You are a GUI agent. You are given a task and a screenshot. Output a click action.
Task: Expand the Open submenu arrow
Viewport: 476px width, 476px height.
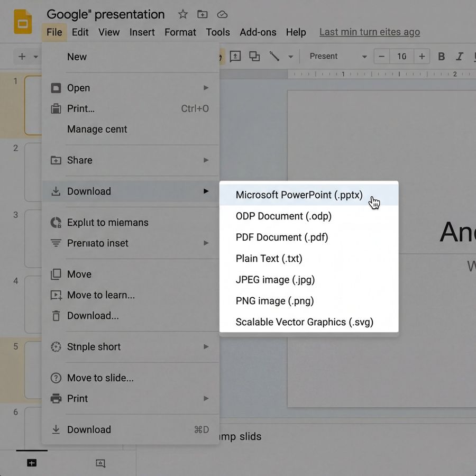(206, 88)
